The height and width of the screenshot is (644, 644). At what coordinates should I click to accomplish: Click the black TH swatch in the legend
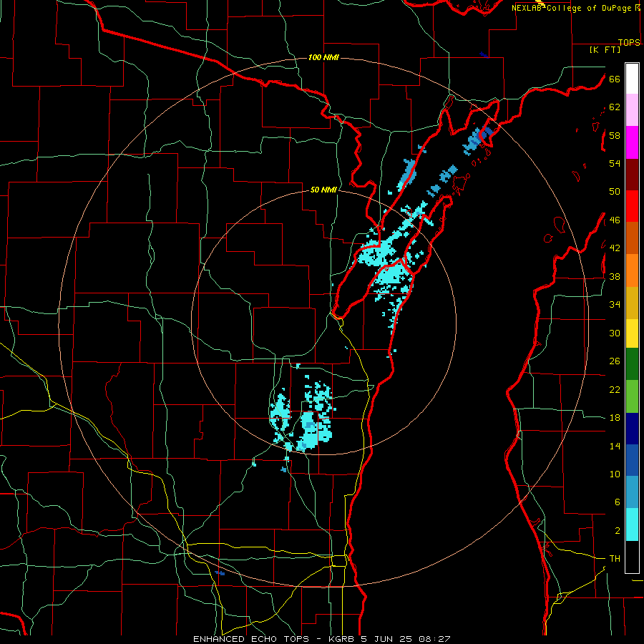pyautogui.click(x=632, y=557)
